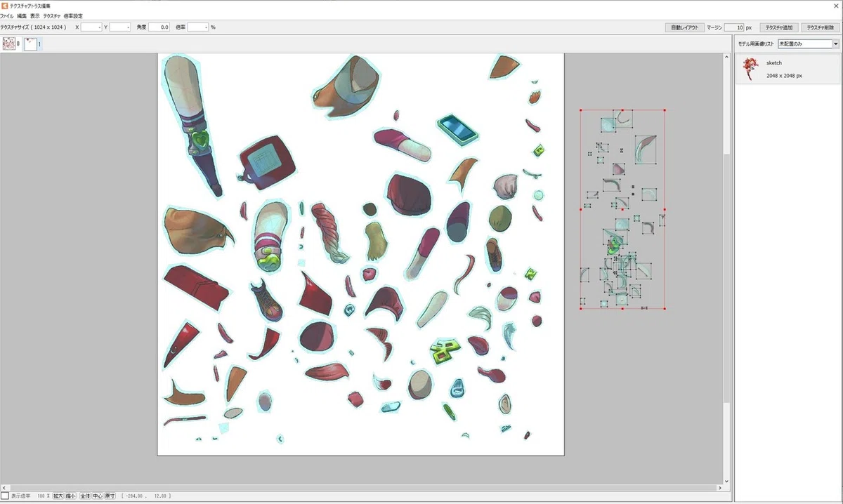843x504 pixels.
Task: Click the 角度 angle input field
Action: pyautogui.click(x=159, y=27)
